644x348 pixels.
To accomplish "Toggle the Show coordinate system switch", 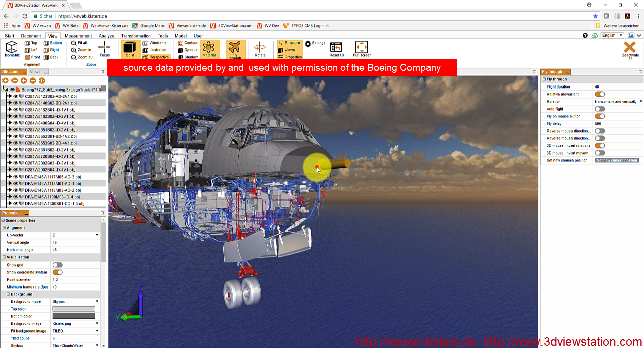I will coord(58,272).
